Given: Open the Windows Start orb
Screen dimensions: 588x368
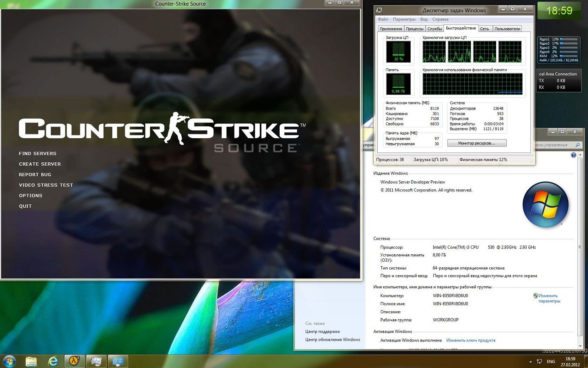Looking at the screenshot, I should [9, 361].
